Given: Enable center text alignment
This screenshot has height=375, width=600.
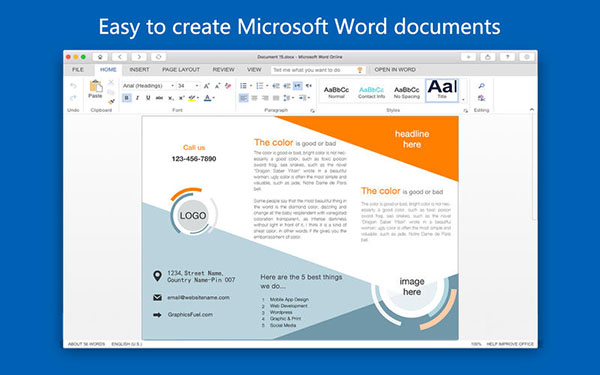Looking at the screenshot, I should pyautogui.click(x=254, y=98).
